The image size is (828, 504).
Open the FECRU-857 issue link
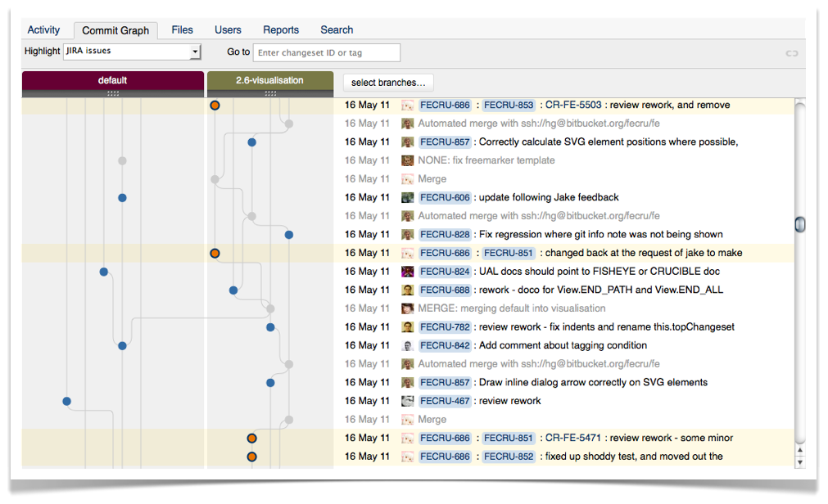445,142
